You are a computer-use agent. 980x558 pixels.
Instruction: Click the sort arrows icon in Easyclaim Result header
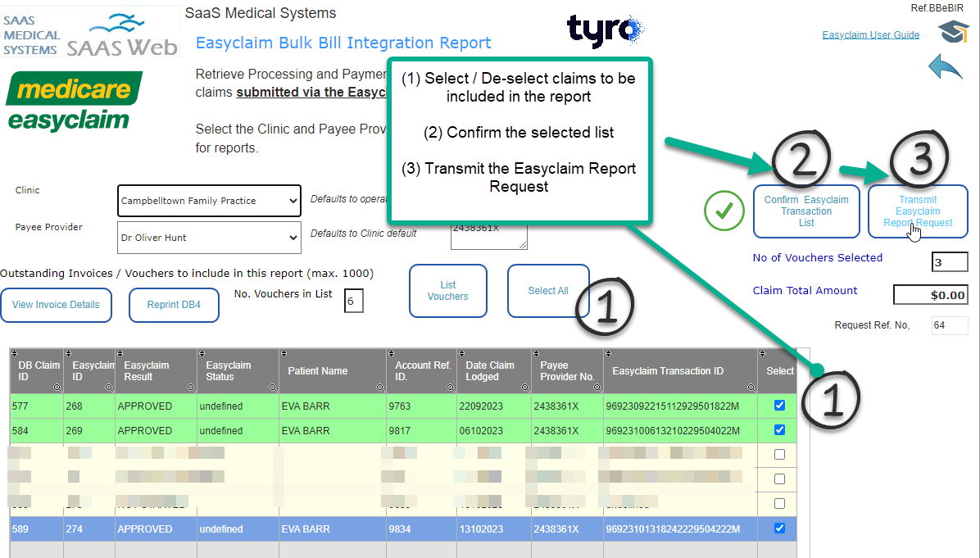pos(120,354)
